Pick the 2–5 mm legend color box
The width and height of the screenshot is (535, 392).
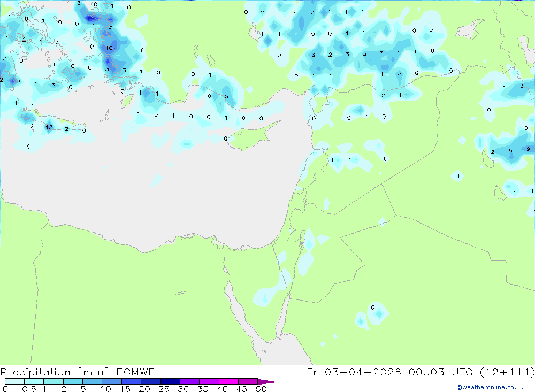point(73,381)
